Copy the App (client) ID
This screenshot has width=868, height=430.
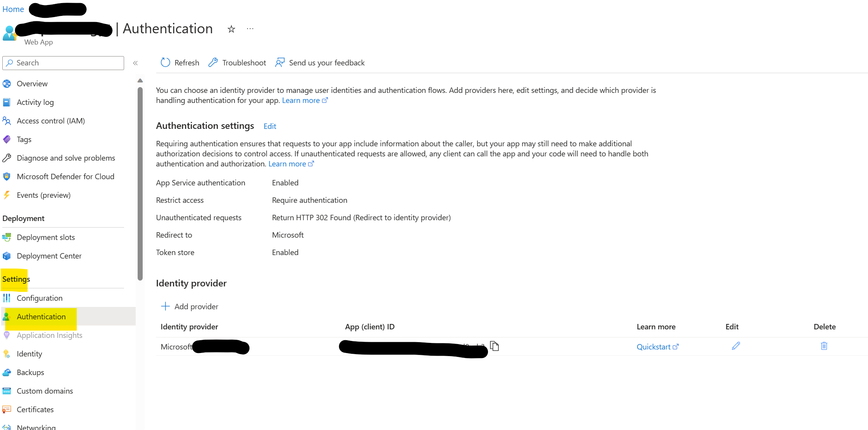tap(495, 346)
